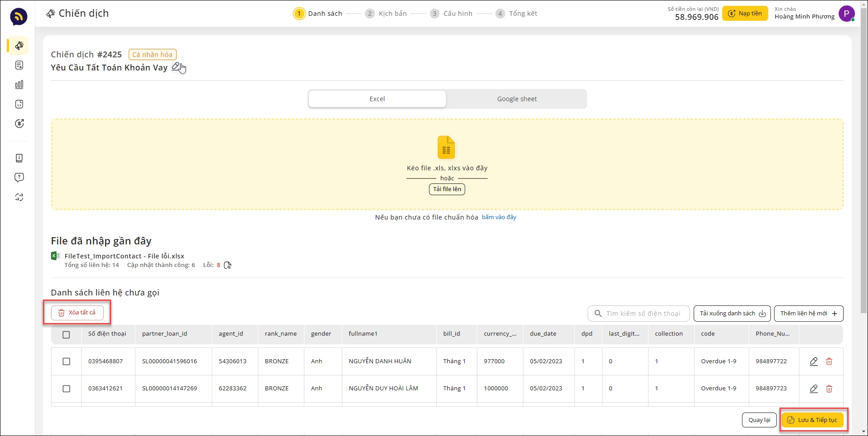Tick checkbox for phone number 0363412621

pos(66,389)
